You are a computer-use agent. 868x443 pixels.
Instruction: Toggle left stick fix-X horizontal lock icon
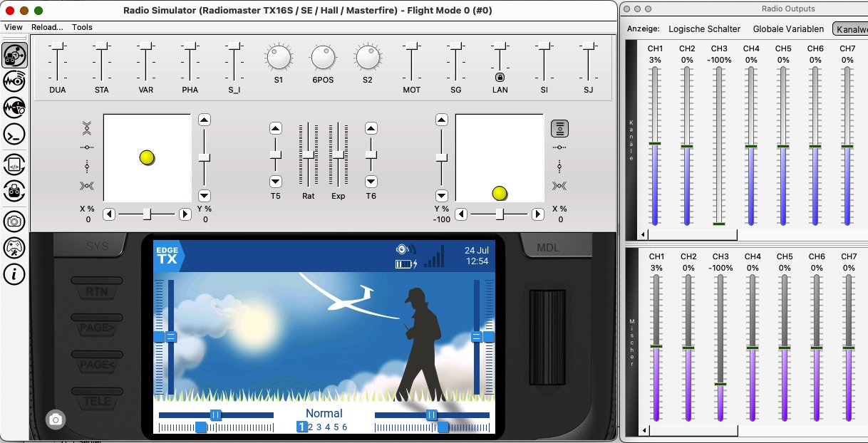click(87, 147)
